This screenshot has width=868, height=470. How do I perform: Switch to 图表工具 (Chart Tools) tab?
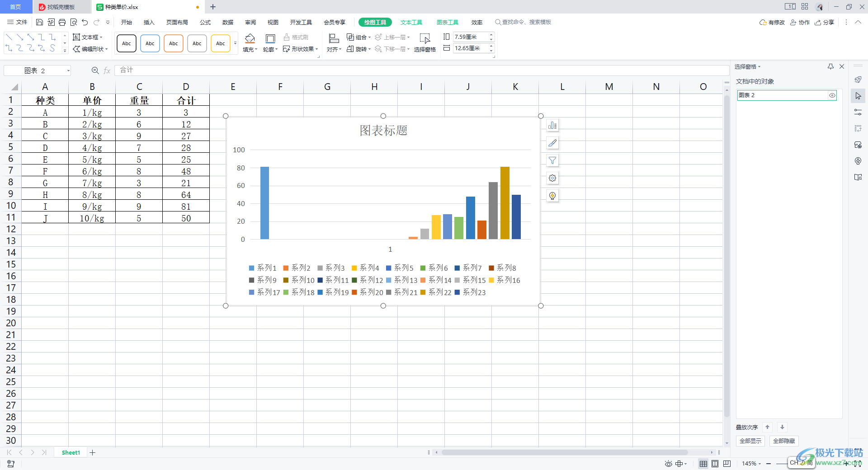tap(447, 22)
